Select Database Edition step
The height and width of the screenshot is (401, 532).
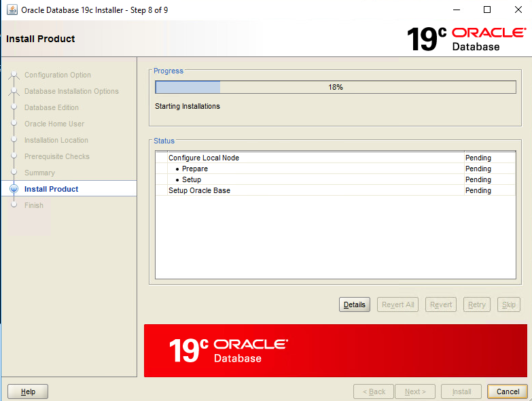pyautogui.click(x=51, y=107)
